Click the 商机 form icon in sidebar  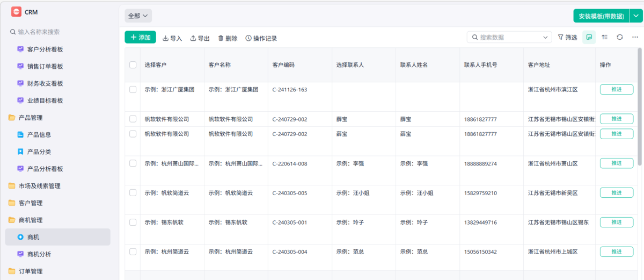(20, 237)
